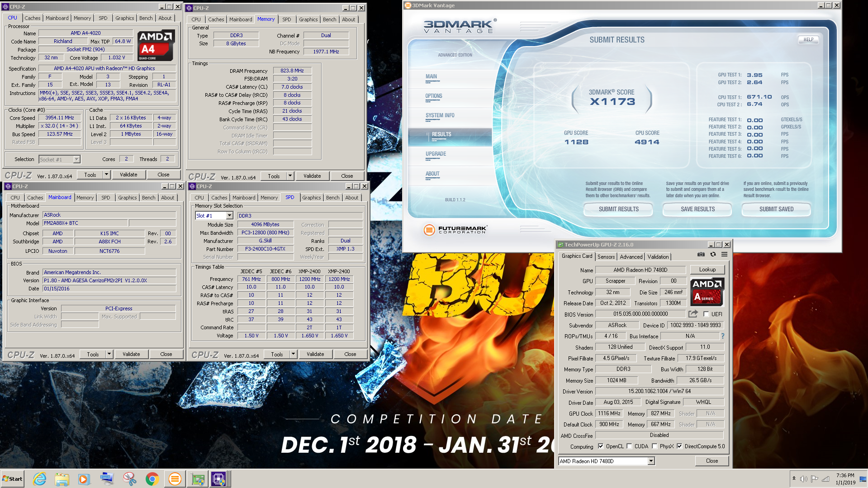Select the GPU-Z taskbar icon
Image resolution: width=868 pixels, height=488 pixels.
click(x=198, y=479)
